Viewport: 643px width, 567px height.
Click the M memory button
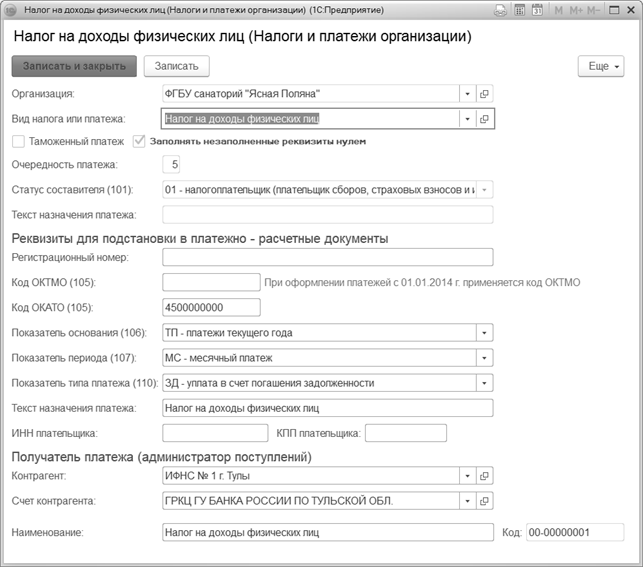(x=558, y=10)
